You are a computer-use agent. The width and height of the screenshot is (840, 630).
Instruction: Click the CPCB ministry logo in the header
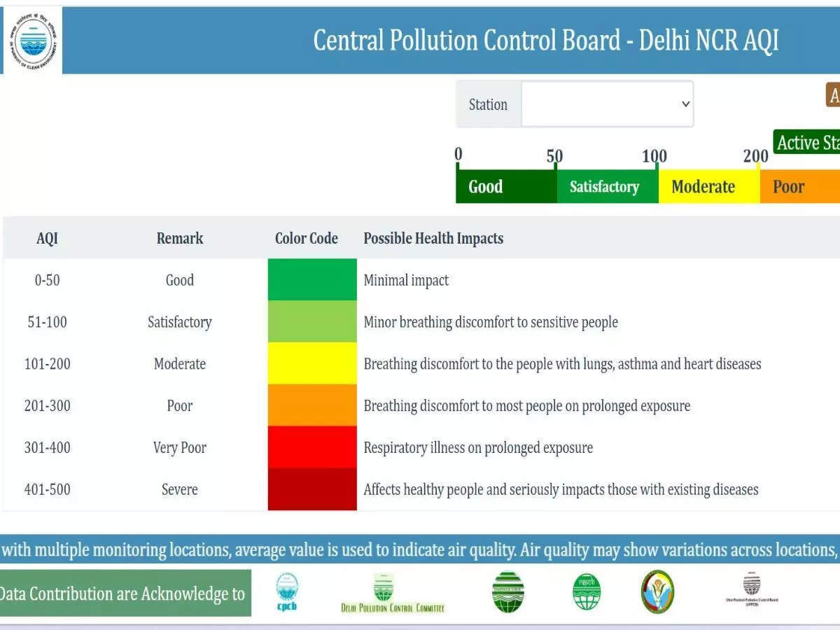(x=31, y=40)
